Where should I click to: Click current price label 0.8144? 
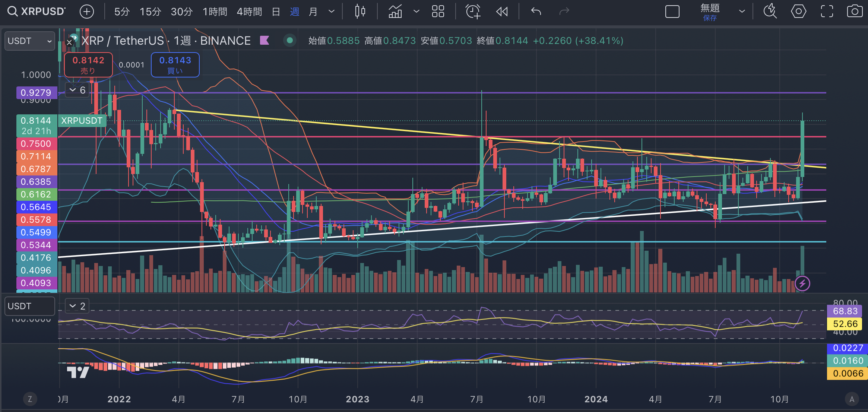[37, 126]
